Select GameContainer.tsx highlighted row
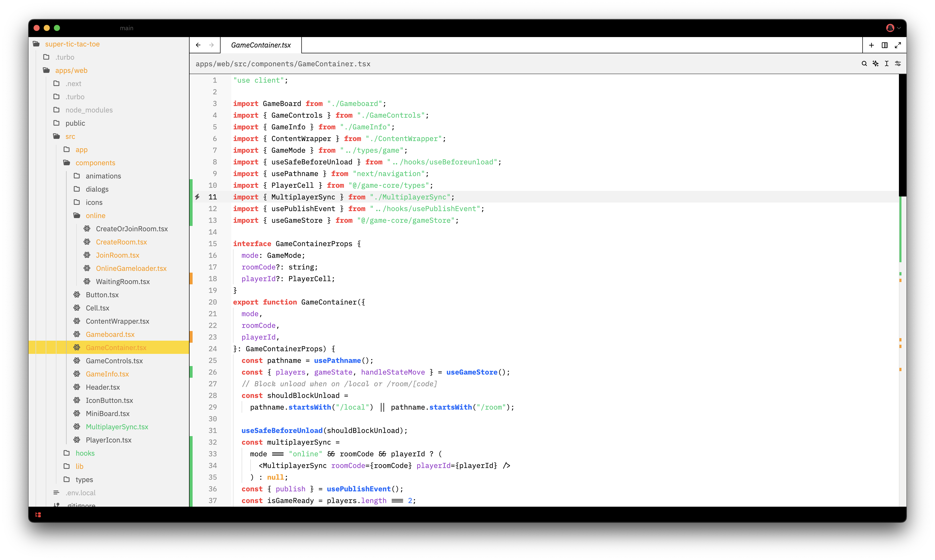The height and width of the screenshot is (560, 935). click(x=109, y=348)
